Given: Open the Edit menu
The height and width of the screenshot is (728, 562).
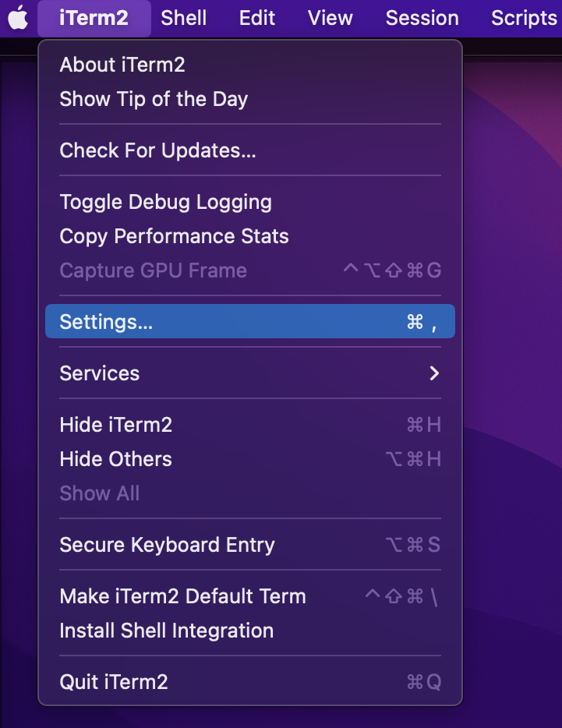Looking at the screenshot, I should pyautogui.click(x=257, y=18).
